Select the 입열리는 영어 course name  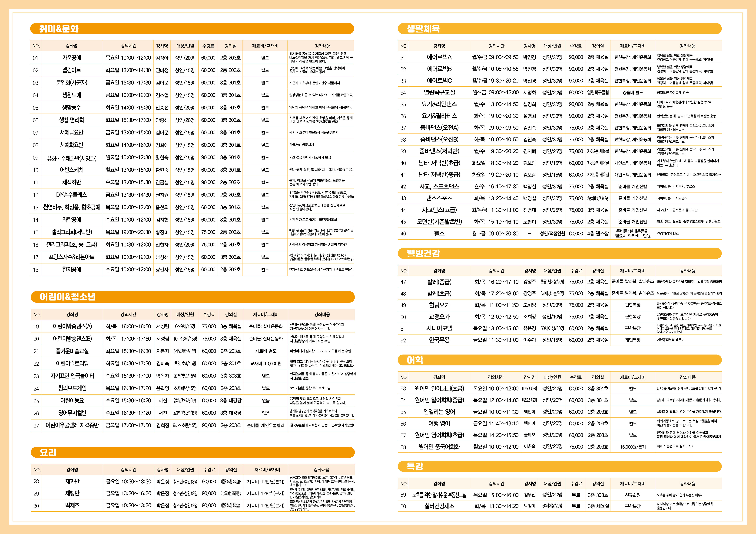coord(439,412)
